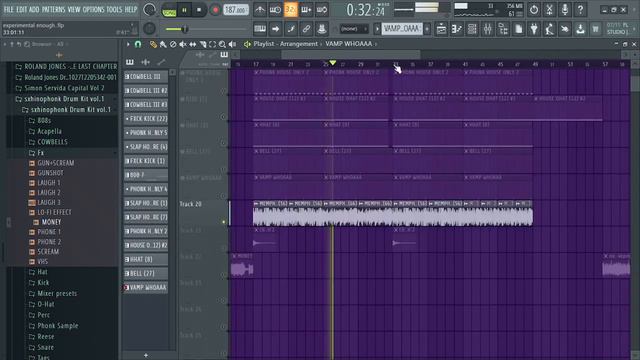Open the Plugin picker plug icon
Image resolution: width=640 pixels, height=360 pixels.
click(534, 29)
